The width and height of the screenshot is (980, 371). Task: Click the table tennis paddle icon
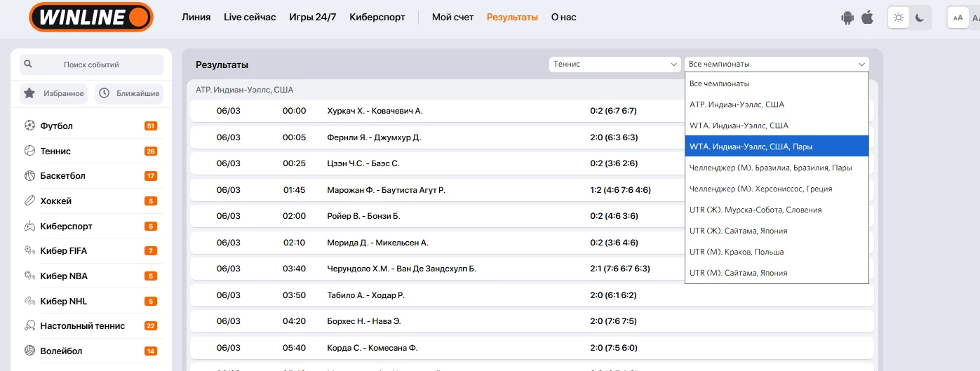[29, 326]
